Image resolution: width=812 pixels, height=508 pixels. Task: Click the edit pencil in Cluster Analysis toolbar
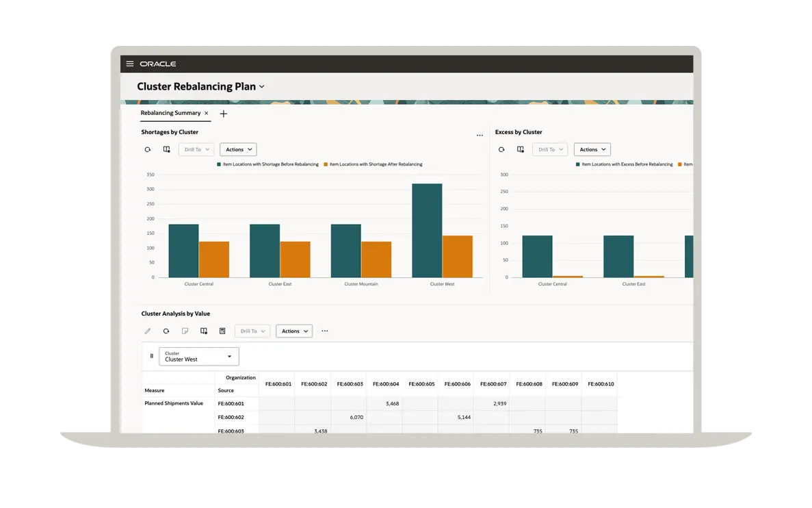pyautogui.click(x=147, y=331)
